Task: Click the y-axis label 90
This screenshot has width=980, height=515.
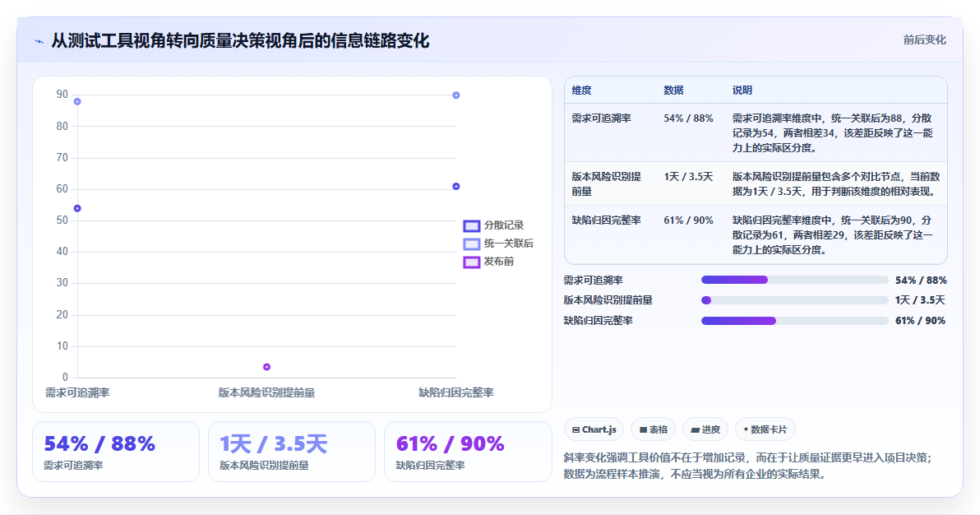Action: (62, 95)
